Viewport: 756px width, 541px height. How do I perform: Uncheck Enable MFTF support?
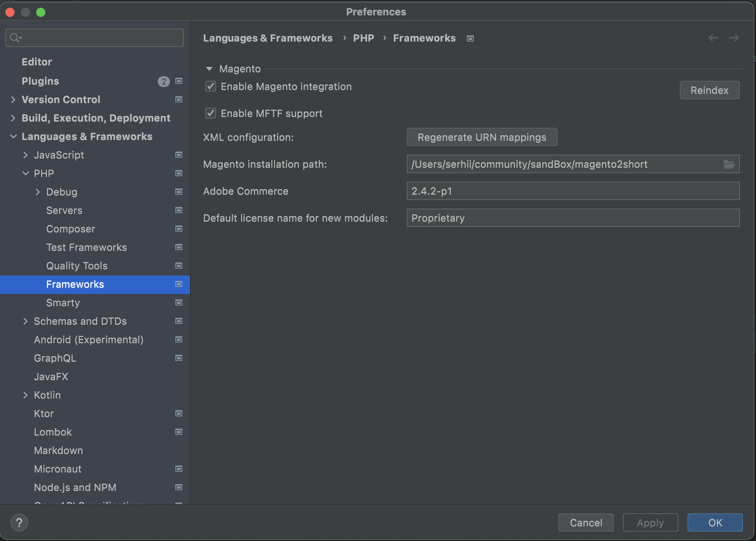click(211, 114)
